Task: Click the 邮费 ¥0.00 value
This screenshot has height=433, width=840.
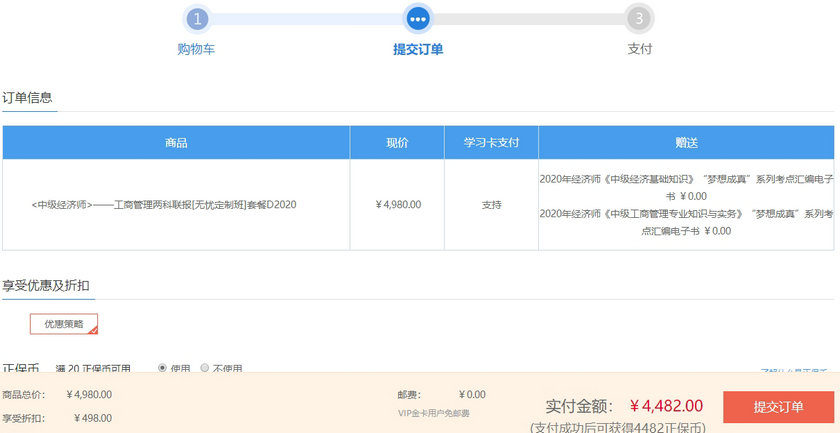Action: pos(472,395)
